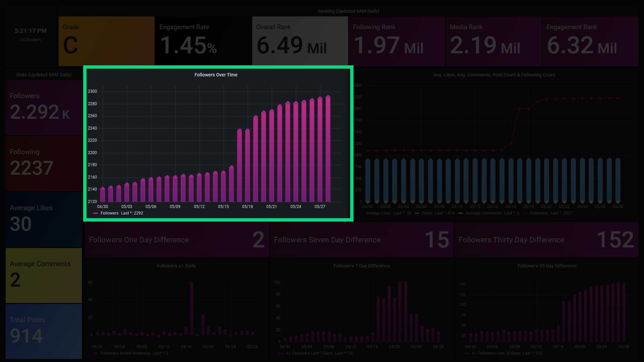Toggle the Average Comments legend series
The image size is (644, 362).
pos(483,213)
